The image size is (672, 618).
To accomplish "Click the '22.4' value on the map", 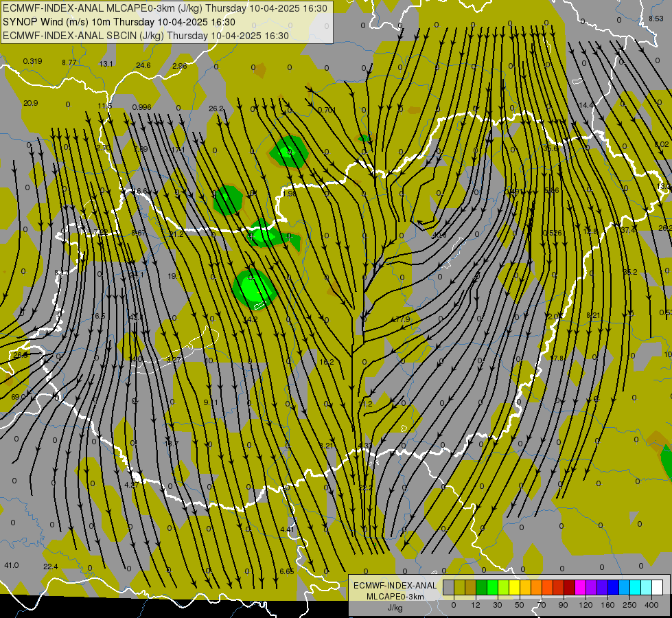I will tap(51, 566).
